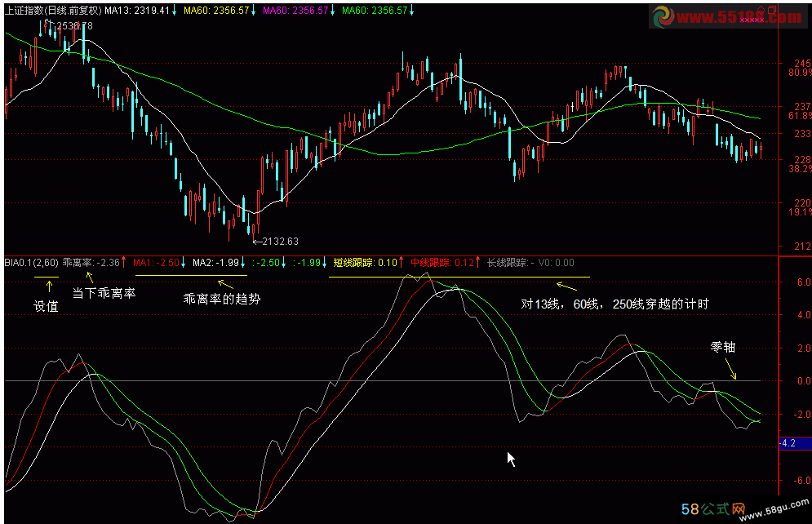Click the red up arrow after 乖离率 -2.36
The height and width of the screenshot is (524, 812).
point(124,263)
